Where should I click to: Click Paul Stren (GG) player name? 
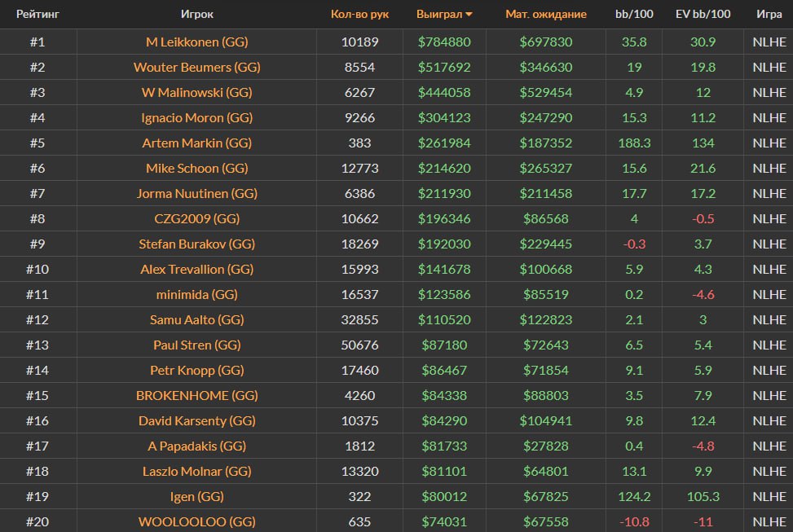click(x=196, y=345)
